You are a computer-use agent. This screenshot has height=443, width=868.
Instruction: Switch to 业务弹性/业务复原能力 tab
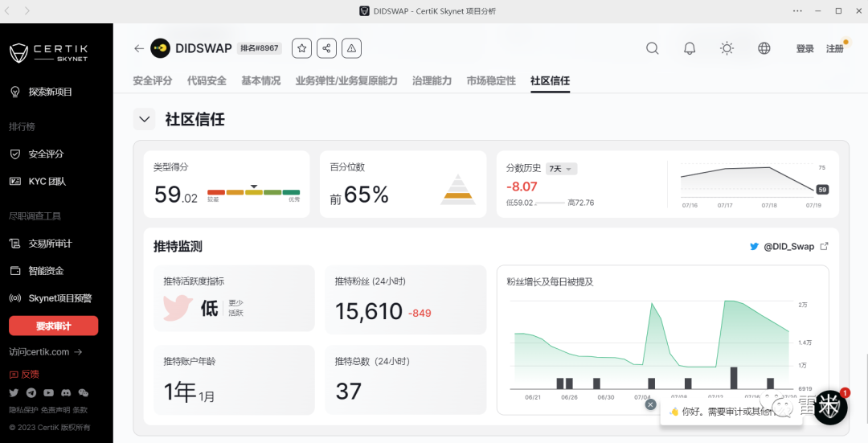point(346,81)
